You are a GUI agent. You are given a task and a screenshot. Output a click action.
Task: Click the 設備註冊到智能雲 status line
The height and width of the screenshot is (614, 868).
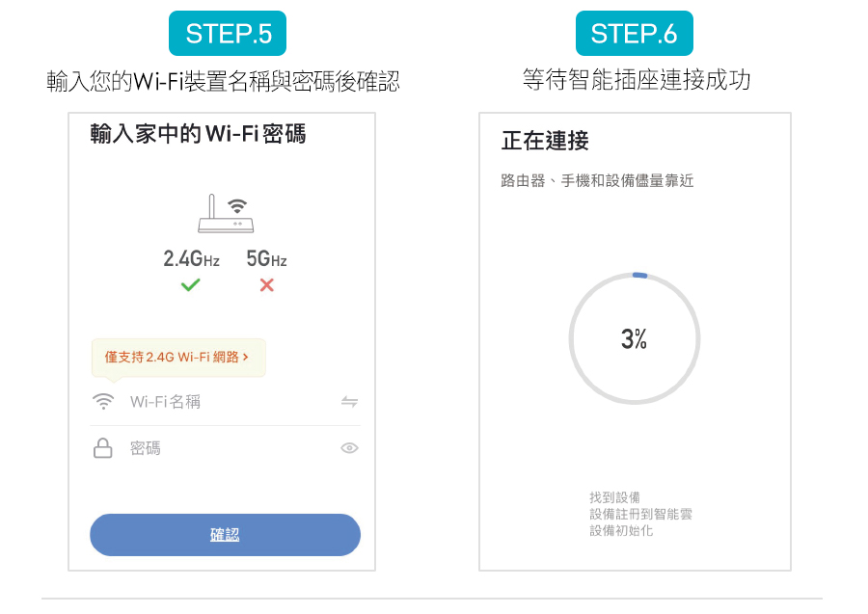(x=640, y=514)
